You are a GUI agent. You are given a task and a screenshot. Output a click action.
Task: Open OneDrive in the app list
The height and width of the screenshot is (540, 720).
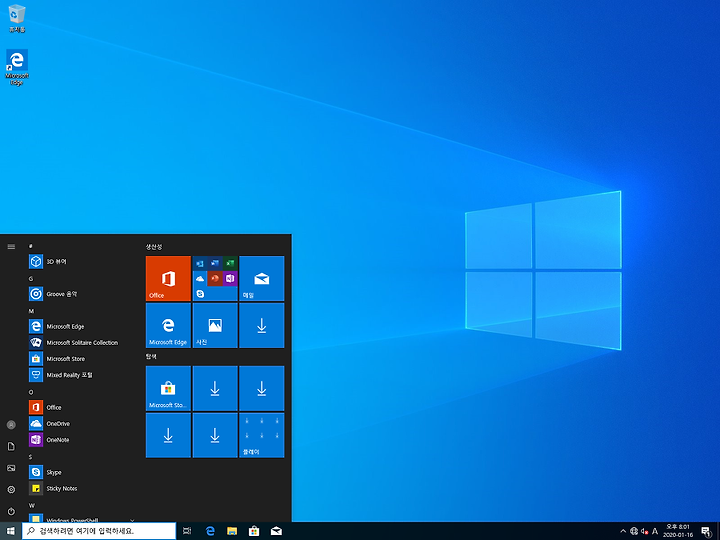[x=80, y=423]
